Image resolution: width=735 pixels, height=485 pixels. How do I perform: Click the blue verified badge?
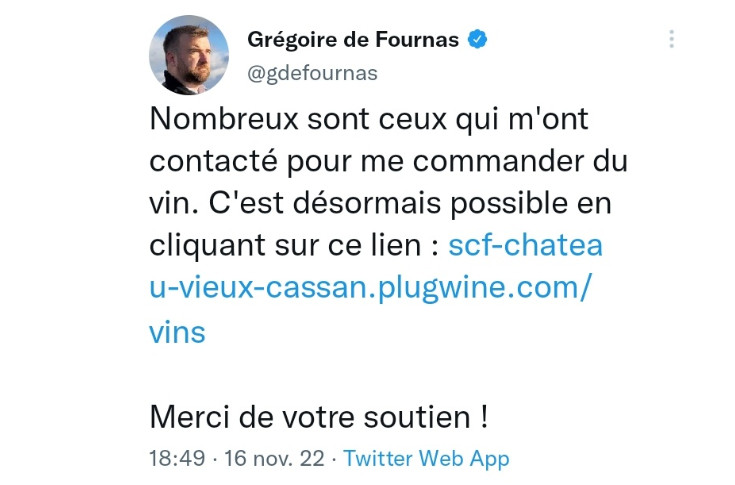[478, 40]
